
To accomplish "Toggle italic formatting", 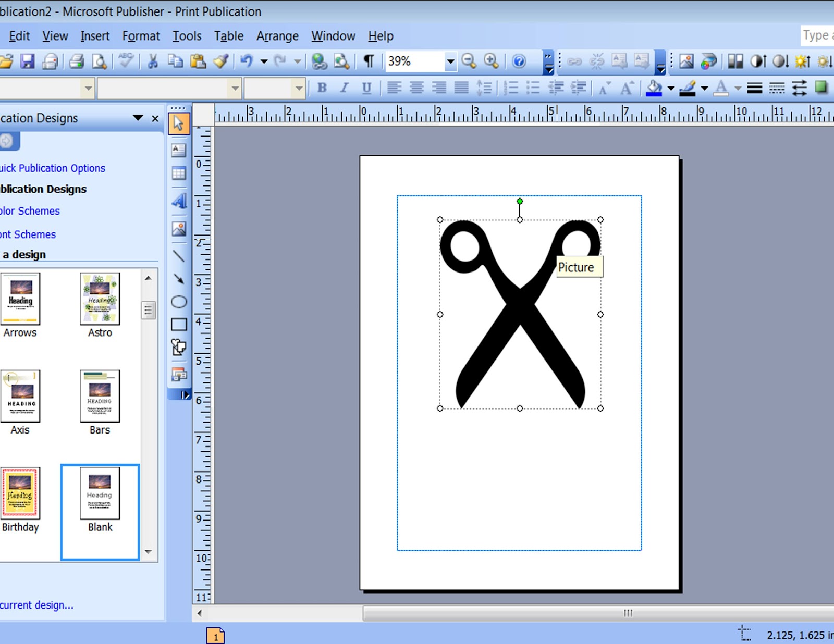I will coord(344,88).
